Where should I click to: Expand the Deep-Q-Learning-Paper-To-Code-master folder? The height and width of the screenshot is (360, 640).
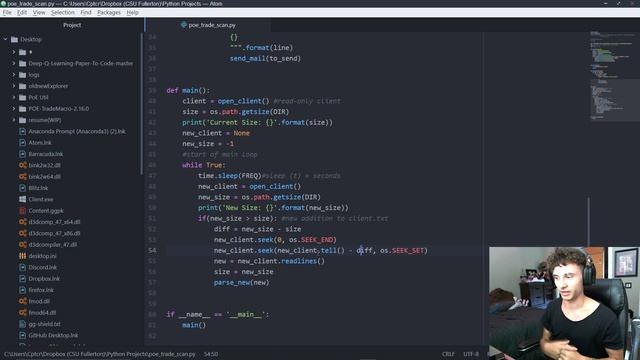(x=13, y=63)
